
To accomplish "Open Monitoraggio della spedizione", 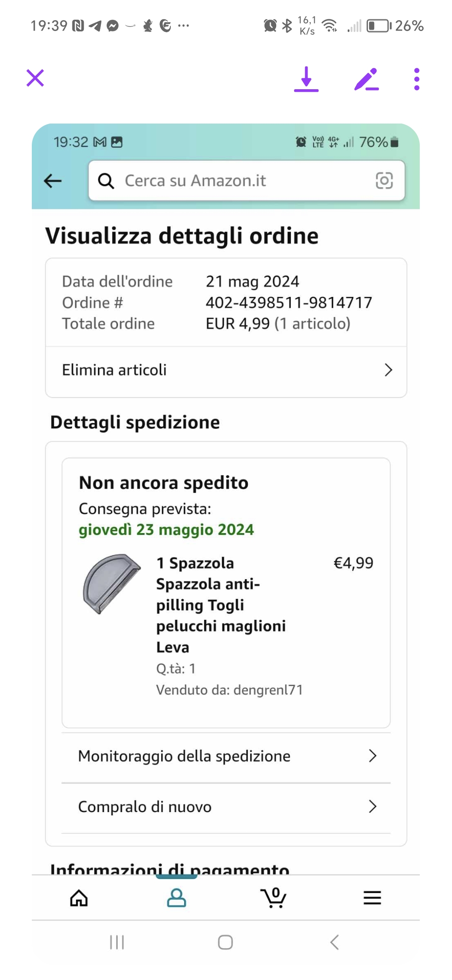I will click(x=226, y=756).
